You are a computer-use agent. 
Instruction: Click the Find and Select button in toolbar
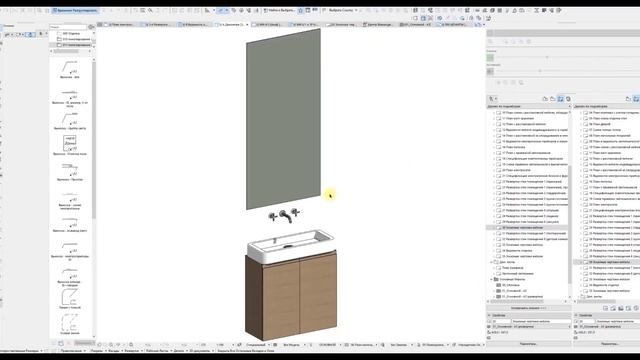pyautogui.click(x=279, y=10)
